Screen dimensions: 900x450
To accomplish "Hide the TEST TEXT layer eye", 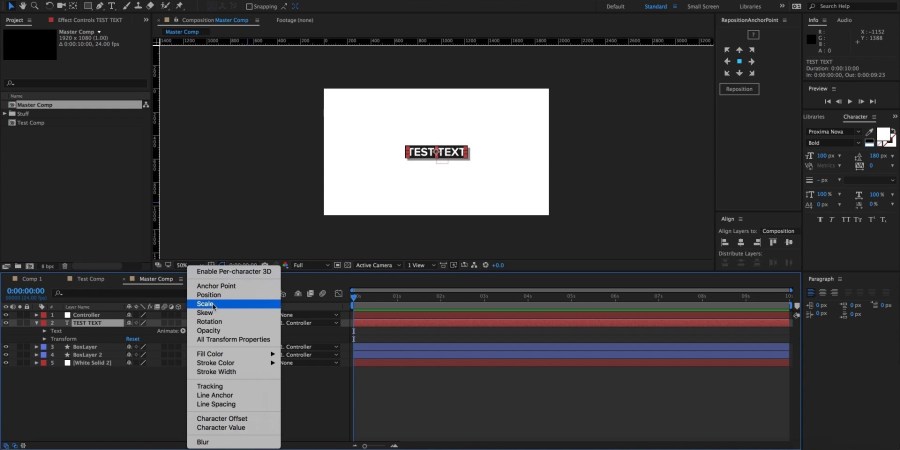I will click(x=6, y=323).
